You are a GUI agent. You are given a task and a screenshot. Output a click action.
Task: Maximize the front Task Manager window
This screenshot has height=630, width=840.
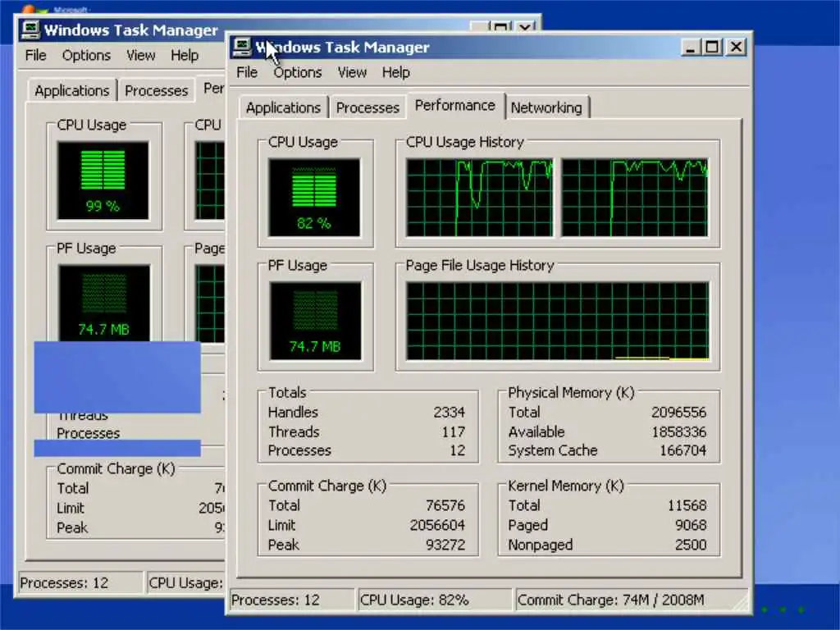click(712, 47)
